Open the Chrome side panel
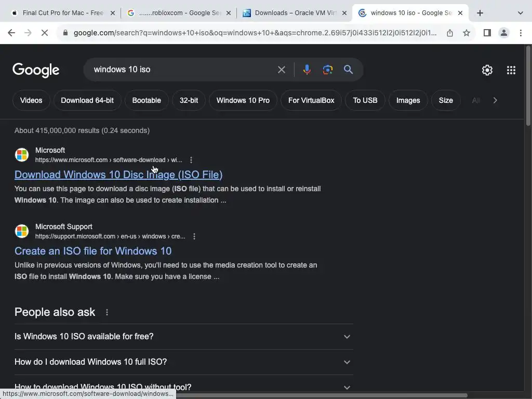The height and width of the screenshot is (399, 532). 487,33
